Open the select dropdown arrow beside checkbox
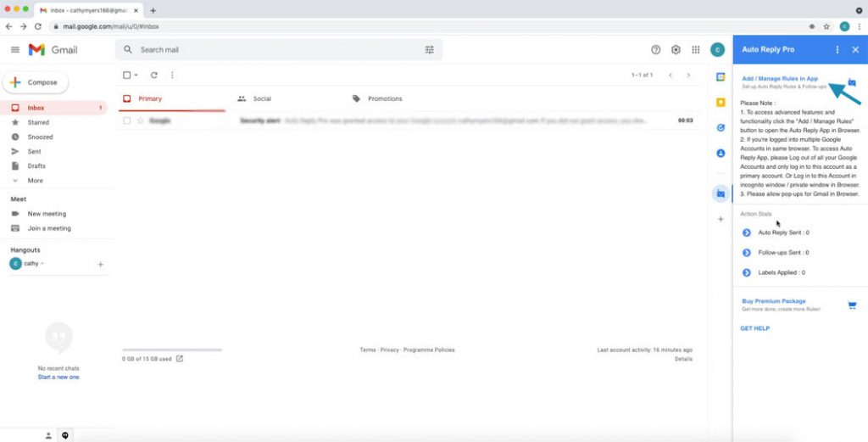The image size is (868, 442). [x=136, y=76]
